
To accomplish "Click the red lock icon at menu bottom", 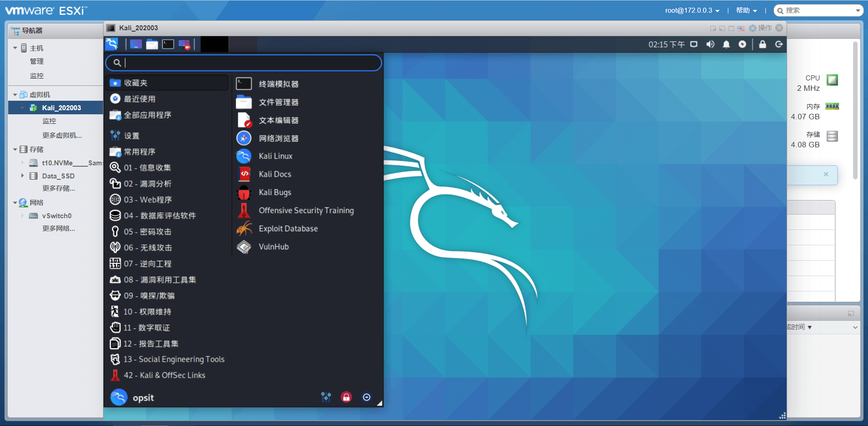I will [346, 397].
